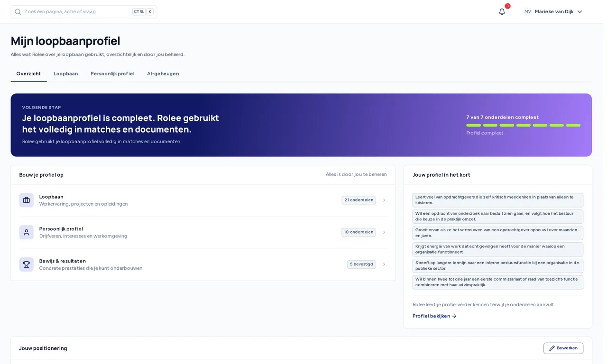Open the Bewijs & resultaten trophy icon
607x364 pixels.
(x=27, y=264)
